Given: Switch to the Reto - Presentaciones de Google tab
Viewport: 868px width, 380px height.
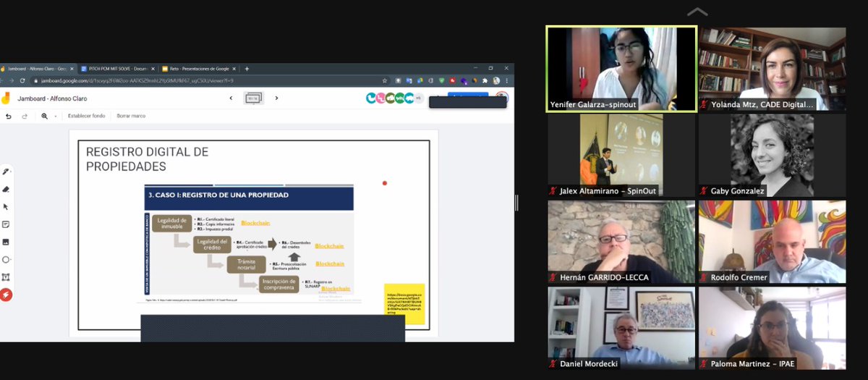Looking at the screenshot, I should (x=197, y=69).
